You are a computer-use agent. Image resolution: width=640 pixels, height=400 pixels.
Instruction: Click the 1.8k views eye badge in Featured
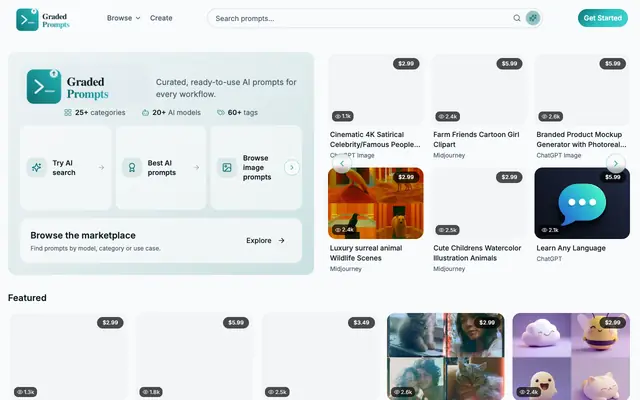pos(151,392)
